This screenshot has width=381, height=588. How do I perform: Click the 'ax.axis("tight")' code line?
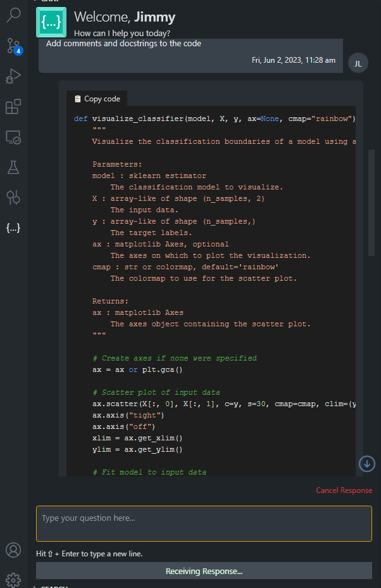coord(128,415)
